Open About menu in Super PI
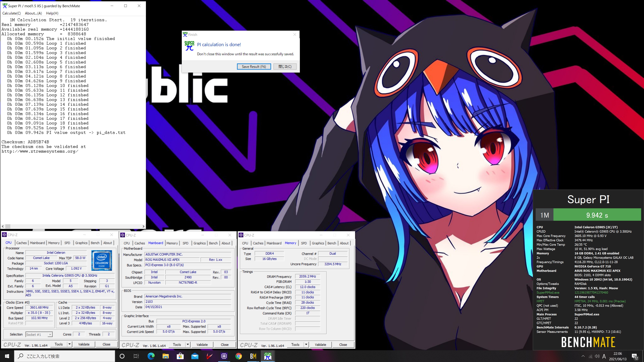Viewport: 644px width, 362px height. 34,13
